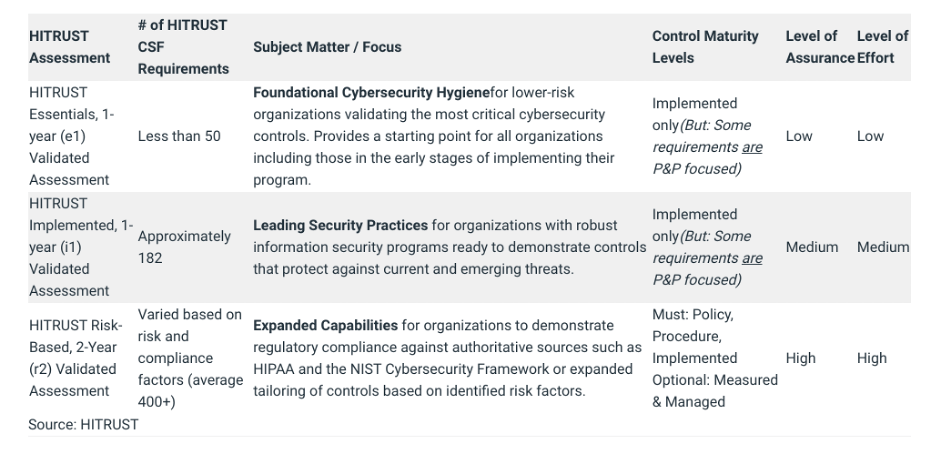
Task: Click the 'Control Maturity Levels' column header
Action: [705, 47]
